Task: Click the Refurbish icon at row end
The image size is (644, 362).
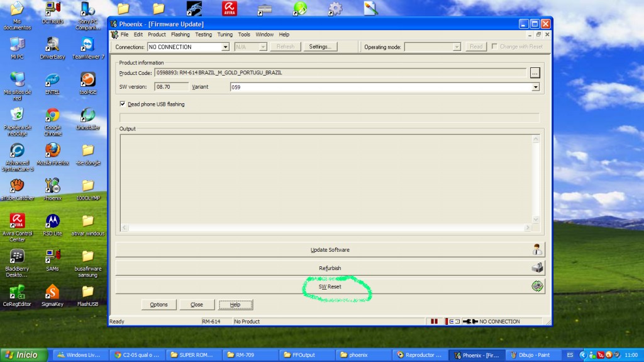Action: click(x=537, y=268)
